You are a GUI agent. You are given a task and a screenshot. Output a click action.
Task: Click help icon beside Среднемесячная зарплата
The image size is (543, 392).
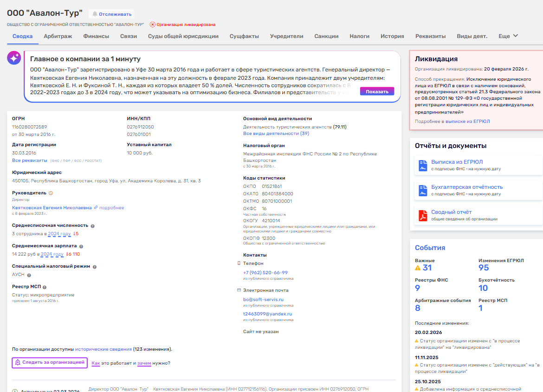point(81,246)
